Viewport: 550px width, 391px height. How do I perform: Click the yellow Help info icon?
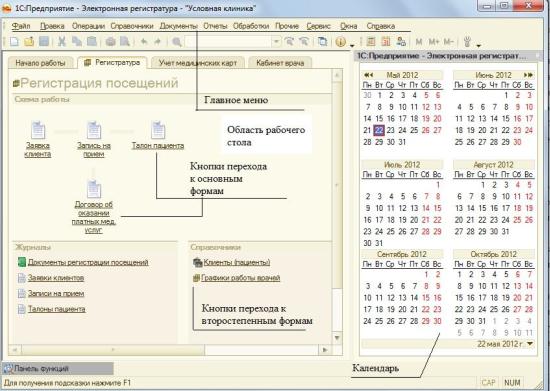pyautogui.click(x=340, y=42)
